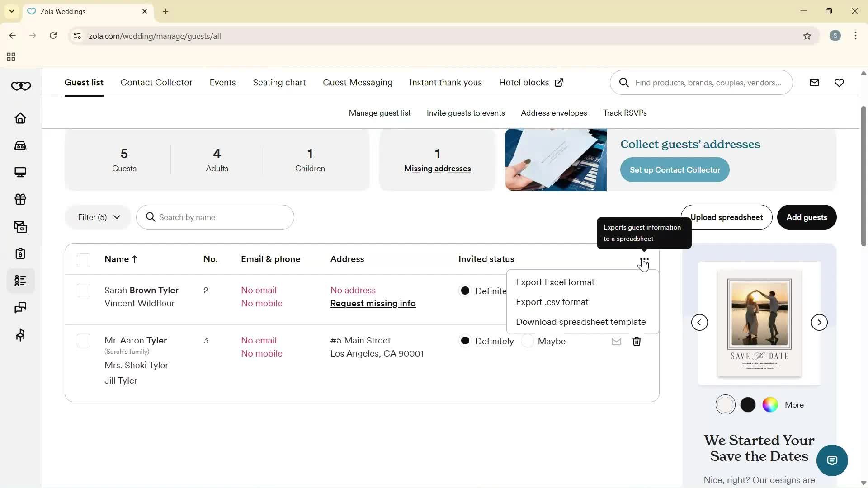Select Maybe status for Mr. Aaron Tyler
Viewport: 868px width, 488px height.
[x=528, y=342]
